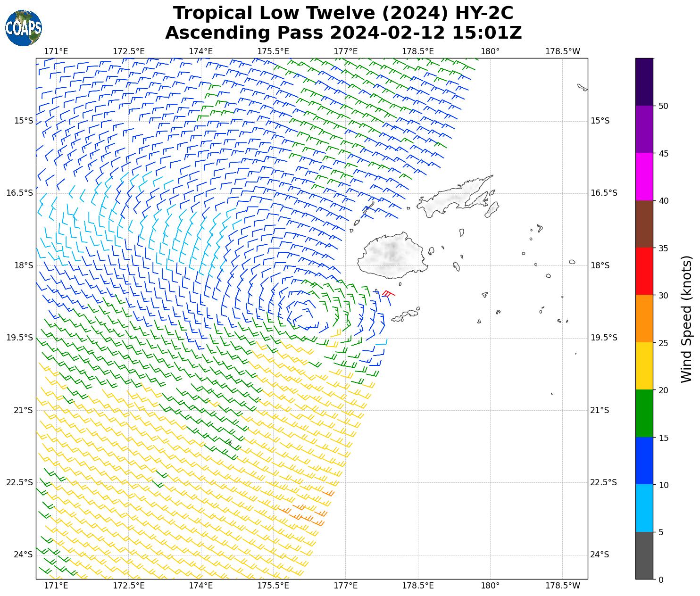Click the 'Ascending Pass 2024-02-12 15:01Z' subtitle
Screen dimensions: 700x596
(x=343, y=33)
